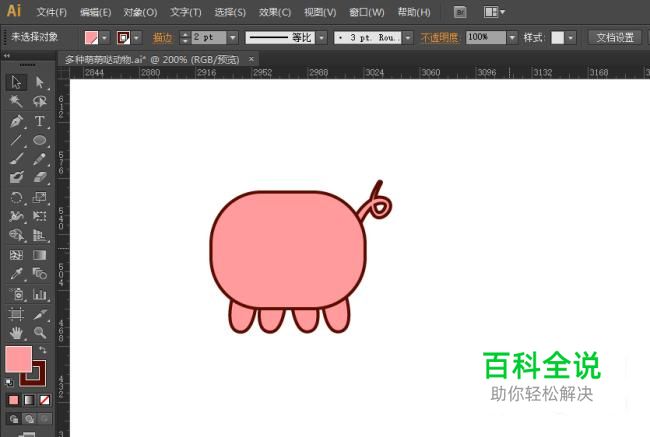The width and height of the screenshot is (650, 437).
Task: Set paint mode to solid Color
Action: [x=13, y=400]
